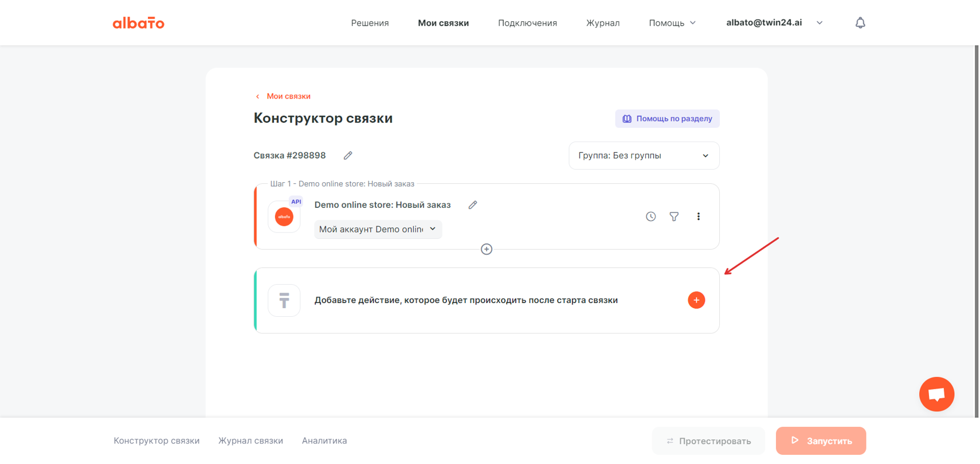Open the notifications bell
This screenshot has width=980, height=464.
click(860, 23)
